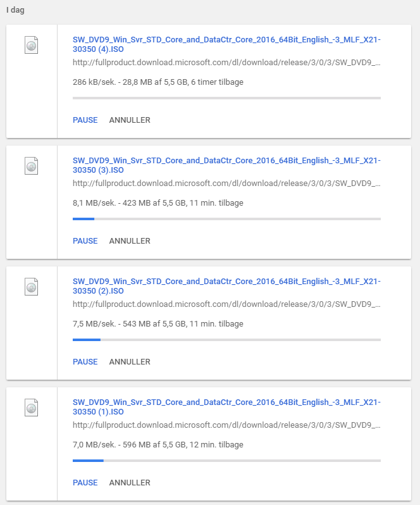Pause the (1).ISO download
The image size is (420, 505).
[x=85, y=482]
